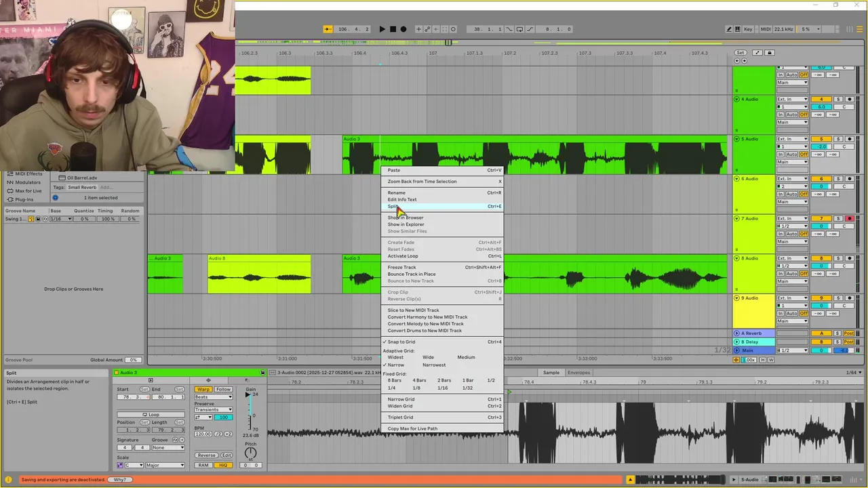Click the Reverse clip button
Screen dimensions: 868x488
pos(207,455)
